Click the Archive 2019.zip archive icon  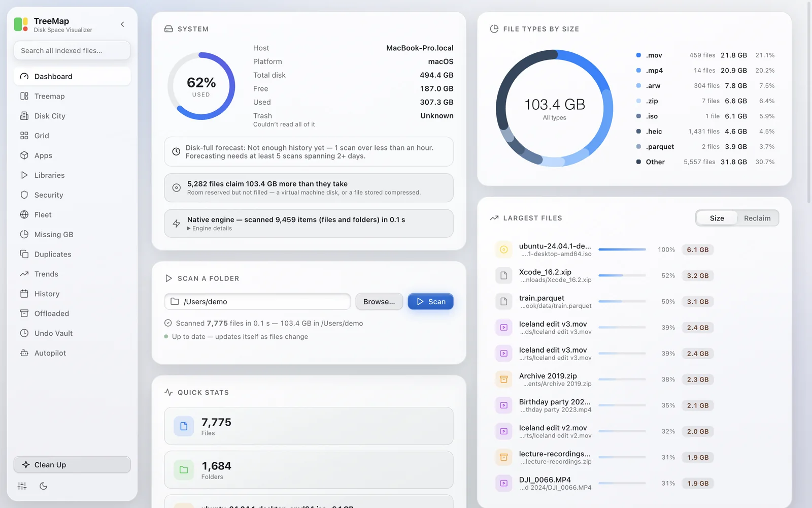504,379
